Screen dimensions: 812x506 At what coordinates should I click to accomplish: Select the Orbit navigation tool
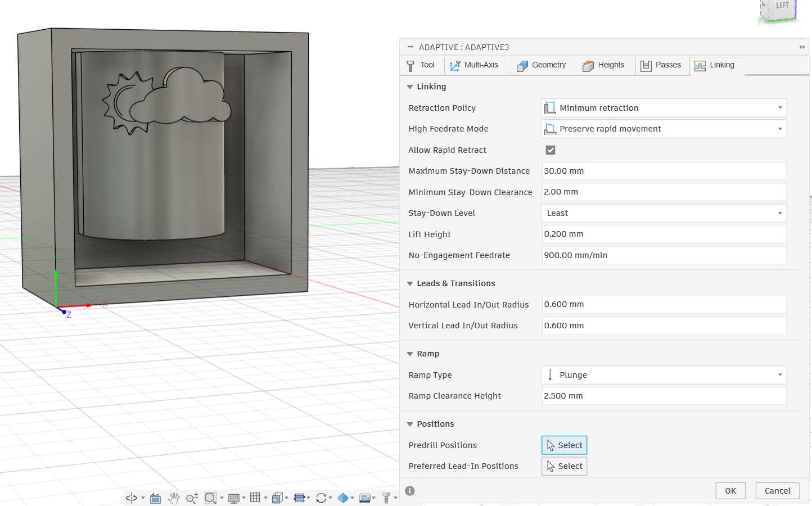(x=132, y=498)
